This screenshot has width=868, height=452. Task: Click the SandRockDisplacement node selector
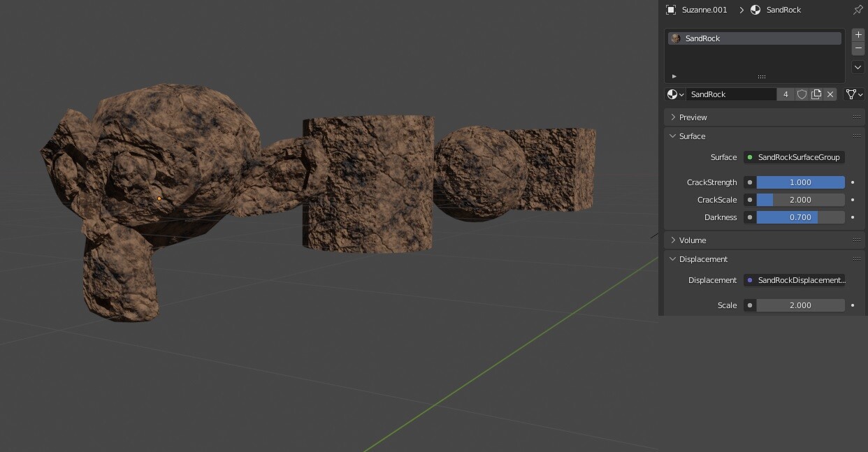[x=795, y=280]
